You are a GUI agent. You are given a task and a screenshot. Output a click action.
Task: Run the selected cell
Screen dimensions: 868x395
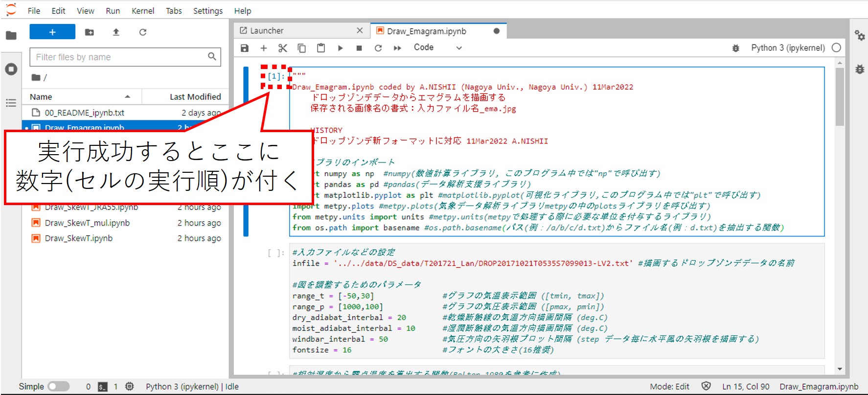click(x=340, y=48)
